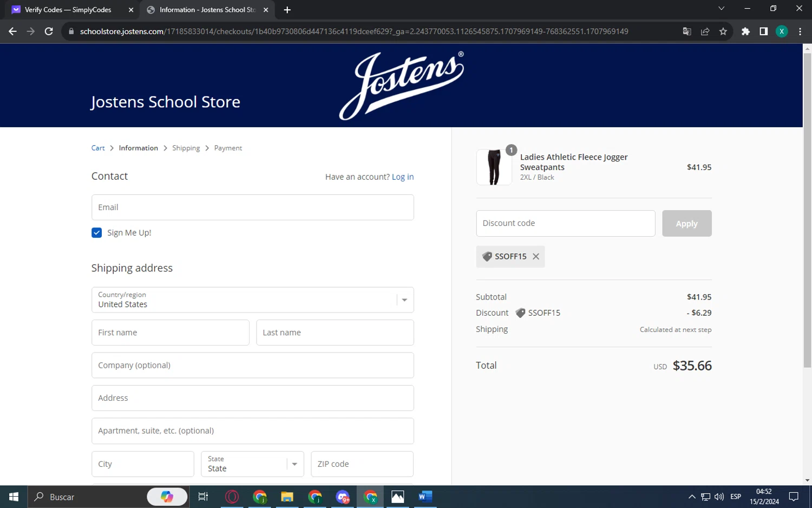The image size is (812, 508).
Task: Open Microsoft Word from taskbar
Action: pyautogui.click(x=425, y=497)
